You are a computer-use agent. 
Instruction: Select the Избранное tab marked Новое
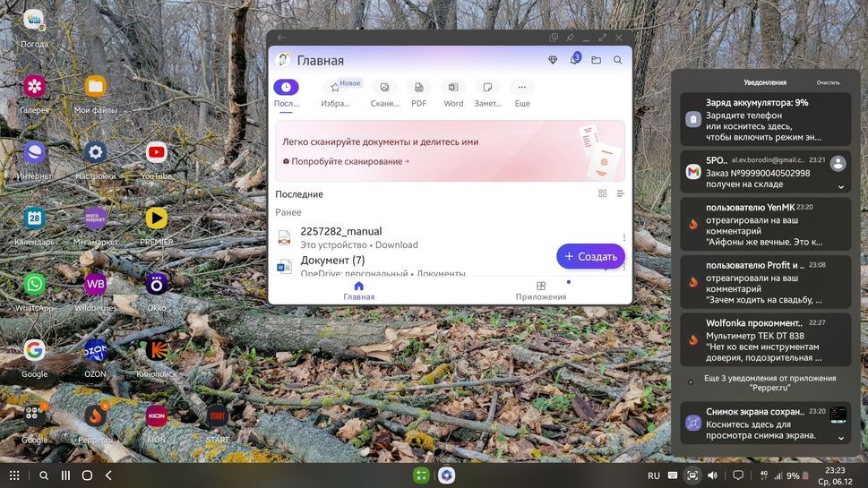[x=336, y=89]
